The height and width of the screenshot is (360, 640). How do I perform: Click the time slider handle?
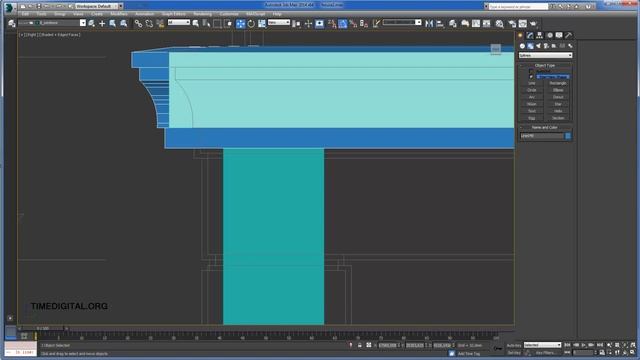(x=42, y=328)
